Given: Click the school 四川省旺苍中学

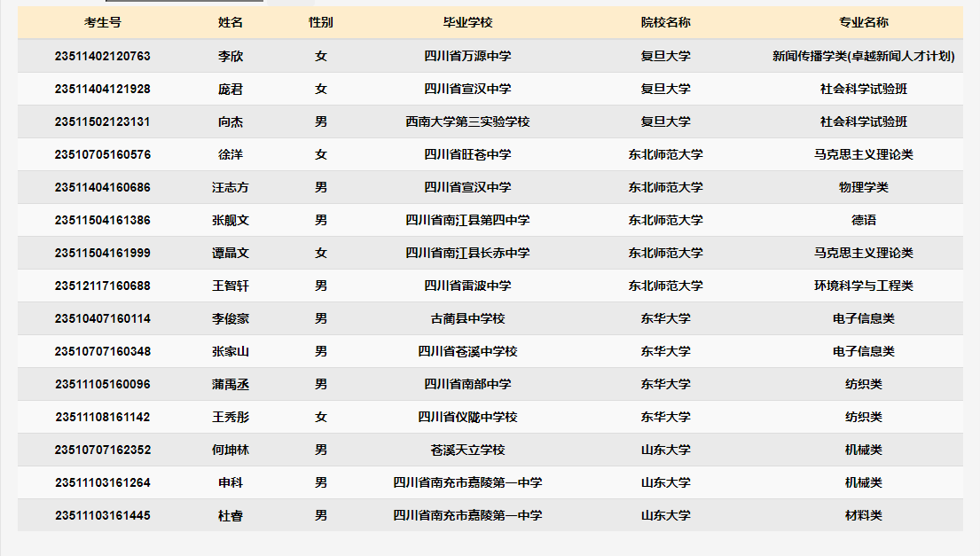Looking at the screenshot, I should coord(467,154).
